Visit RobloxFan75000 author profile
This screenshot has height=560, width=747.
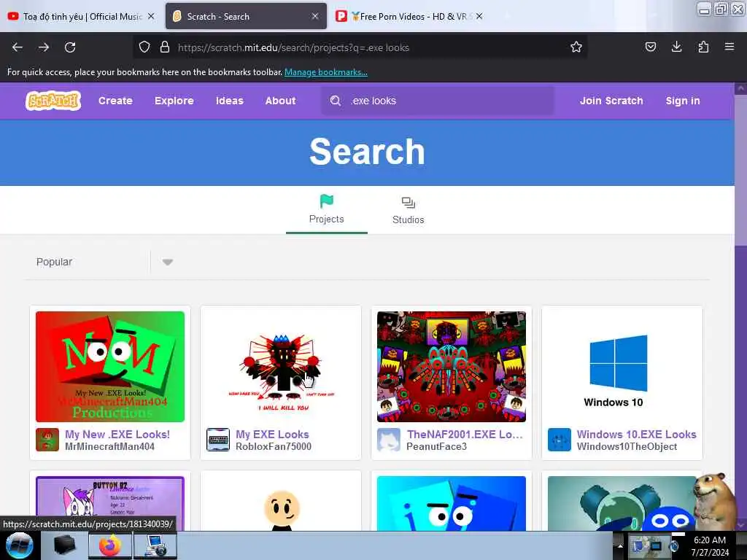274,447
